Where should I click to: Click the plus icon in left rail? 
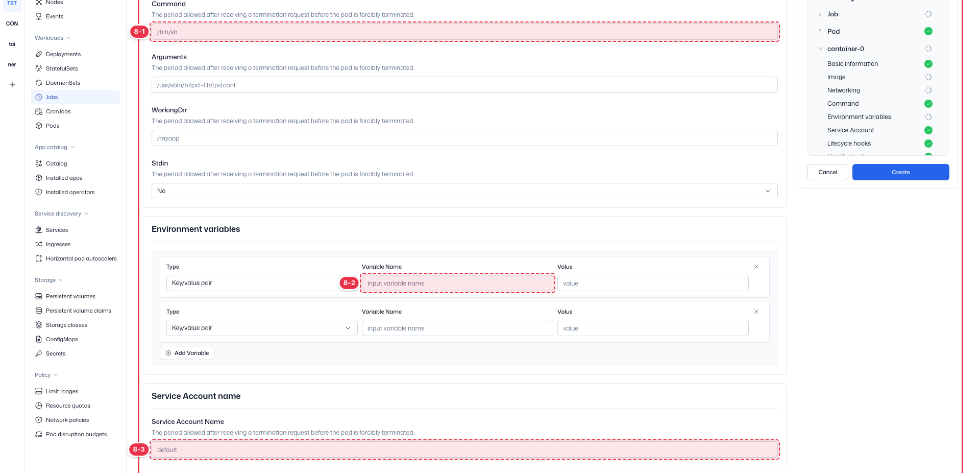(12, 85)
